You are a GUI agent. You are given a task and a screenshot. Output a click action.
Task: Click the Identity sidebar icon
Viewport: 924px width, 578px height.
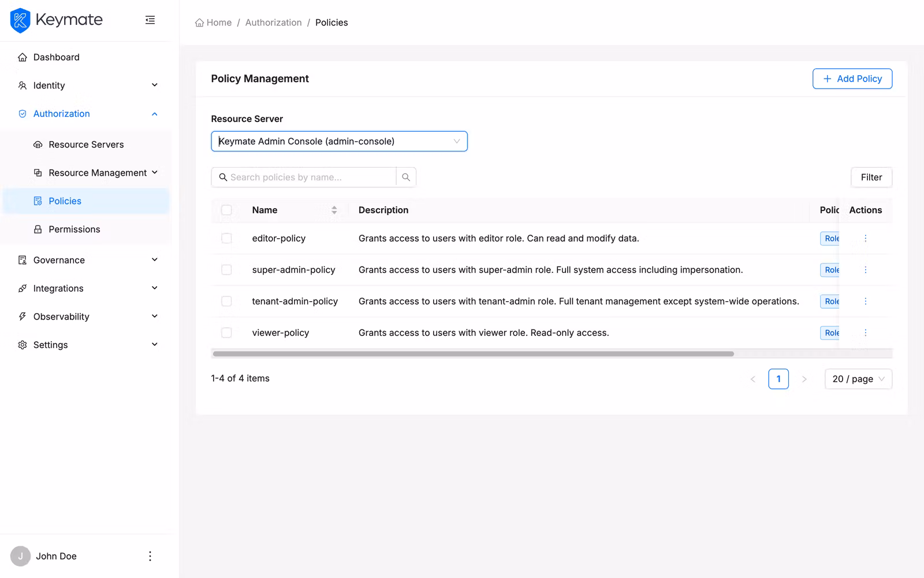click(x=21, y=85)
